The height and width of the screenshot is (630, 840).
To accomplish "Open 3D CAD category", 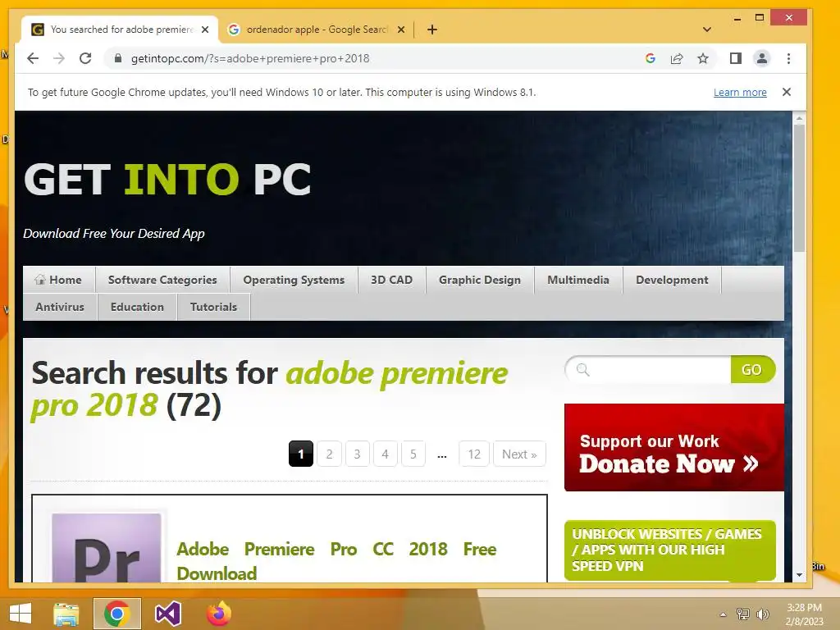I will click(x=391, y=280).
